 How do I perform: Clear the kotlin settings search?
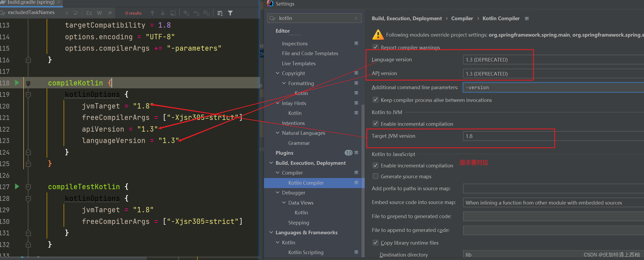pyautogui.click(x=356, y=18)
